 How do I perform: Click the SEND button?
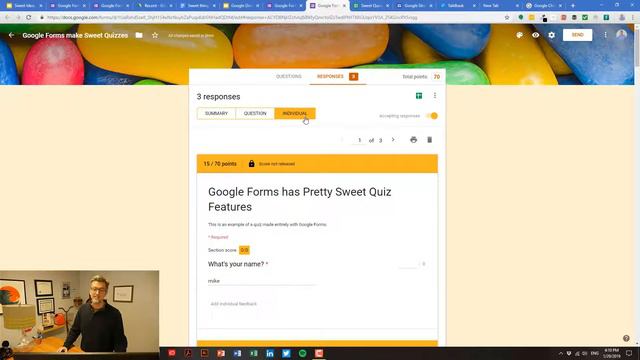(x=577, y=35)
